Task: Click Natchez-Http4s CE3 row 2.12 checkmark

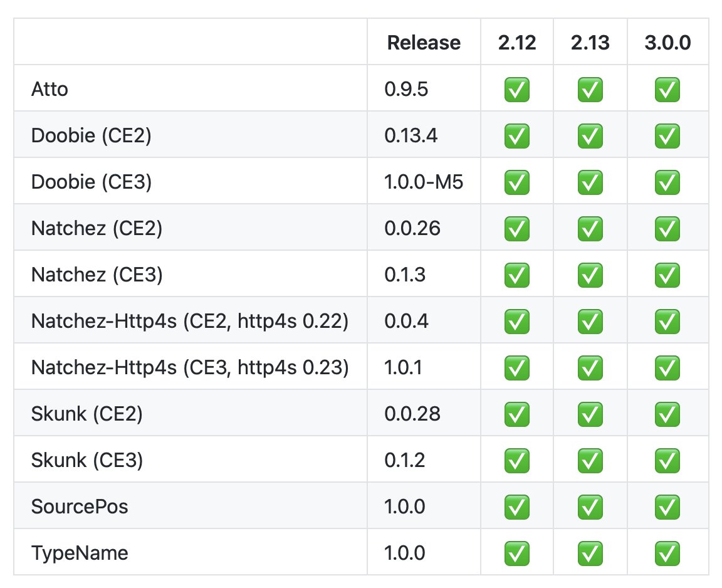Action: [516, 368]
